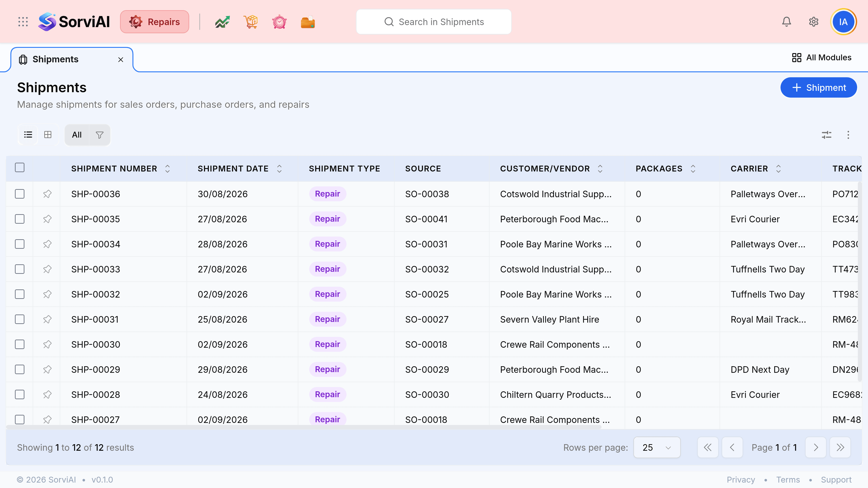Open the Rows per page dropdown
The image size is (868, 488).
(x=657, y=448)
